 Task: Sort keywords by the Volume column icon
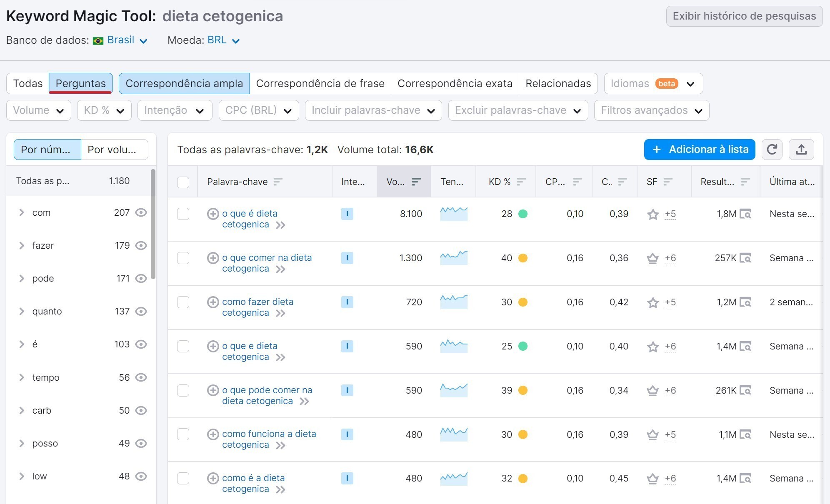[x=416, y=182]
